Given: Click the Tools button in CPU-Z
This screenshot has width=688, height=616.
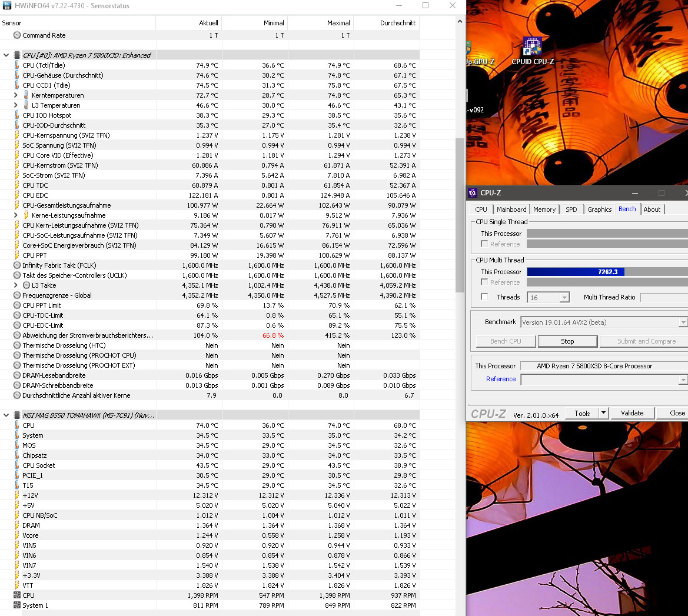Looking at the screenshot, I should [x=582, y=413].
